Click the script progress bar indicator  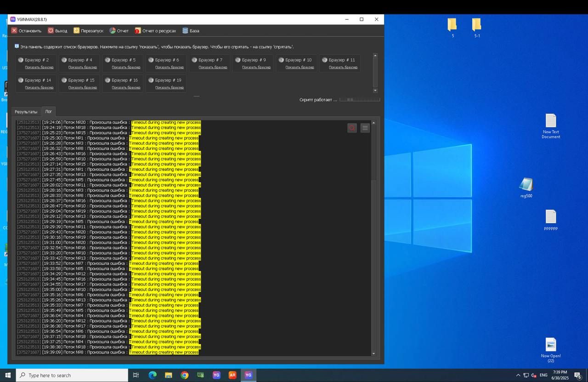[360, 100]
